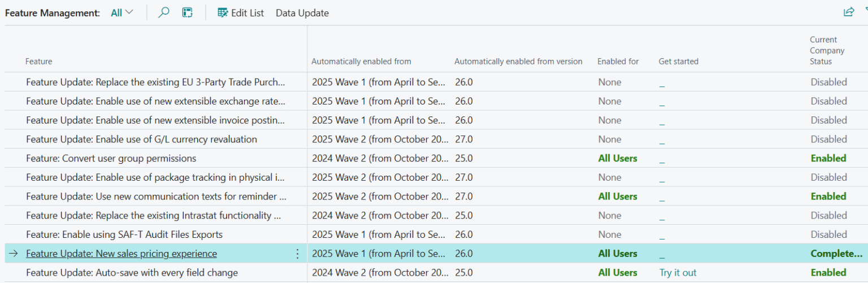
Task: Click Enabled for on package tracking row
Action: pos(610,177)
